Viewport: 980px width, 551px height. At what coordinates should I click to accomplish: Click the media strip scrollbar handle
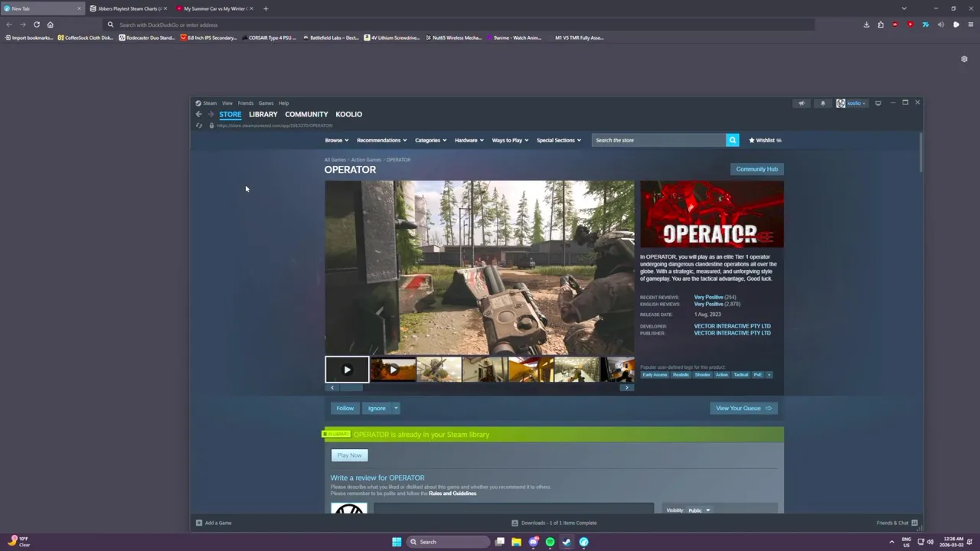[351, 387]
